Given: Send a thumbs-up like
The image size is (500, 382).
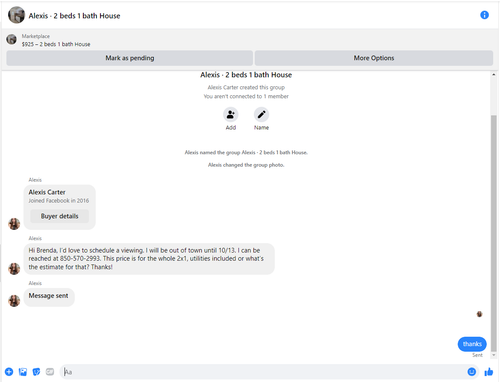Looking at the screenshot, I should [489, 372].
